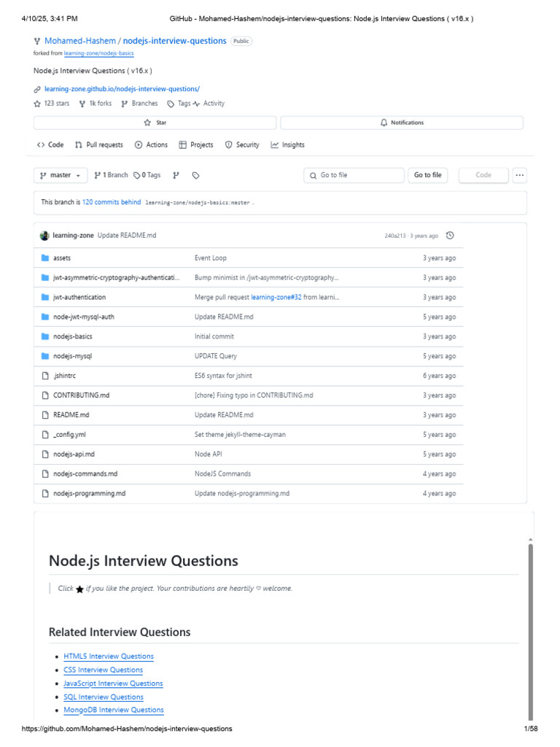Open commit history clock icon
560x747 pixels.
tap(450, 236)
